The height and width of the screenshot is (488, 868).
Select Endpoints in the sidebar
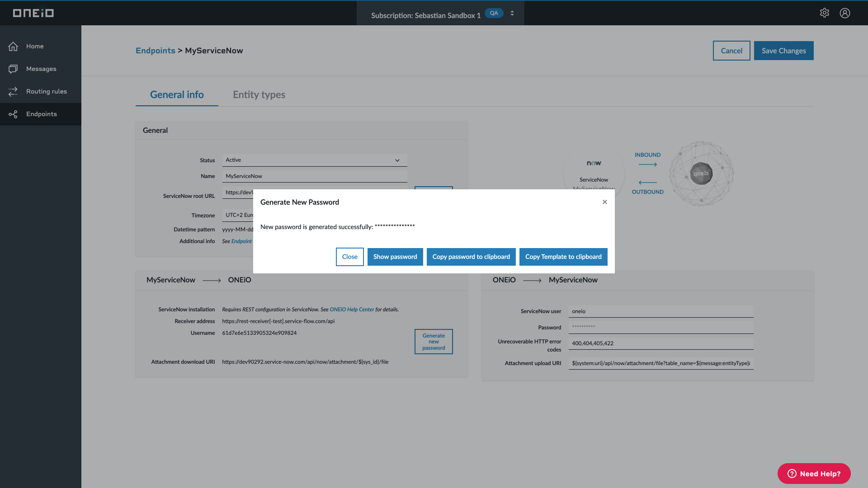(41, 114)
